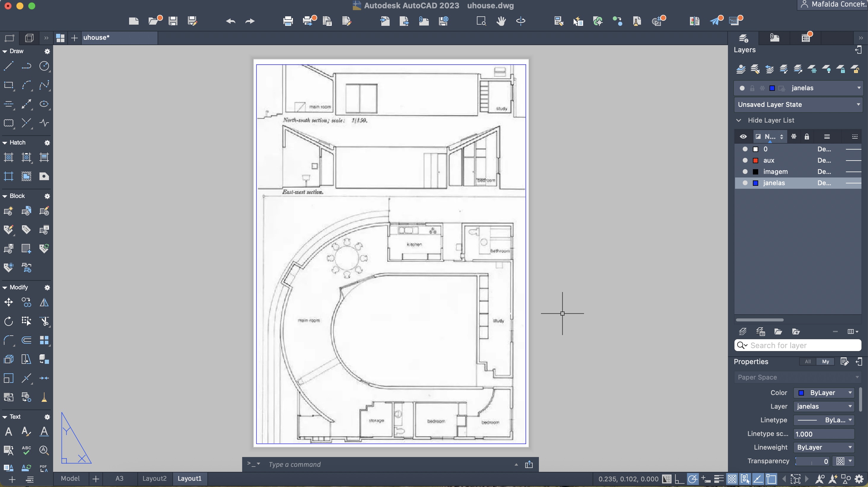Toggle visibility of the imagem layer
Viewport: 868px width, 487px height.
(x=745, y=172)
